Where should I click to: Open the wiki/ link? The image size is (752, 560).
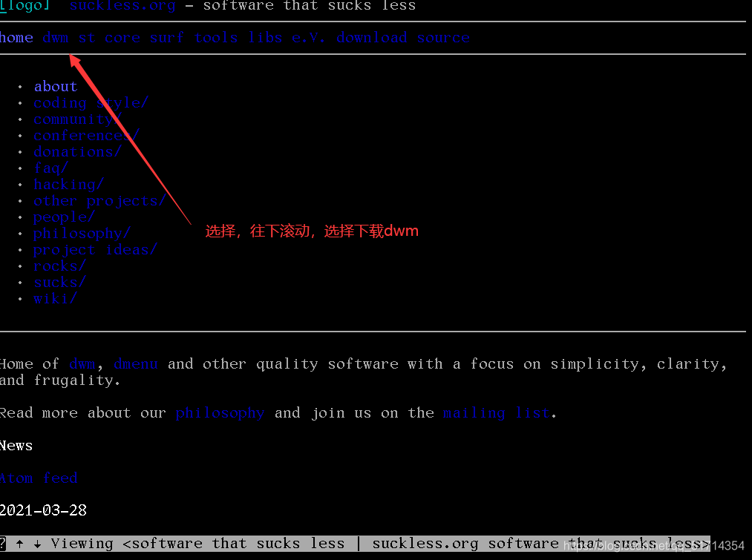point(55,298)
